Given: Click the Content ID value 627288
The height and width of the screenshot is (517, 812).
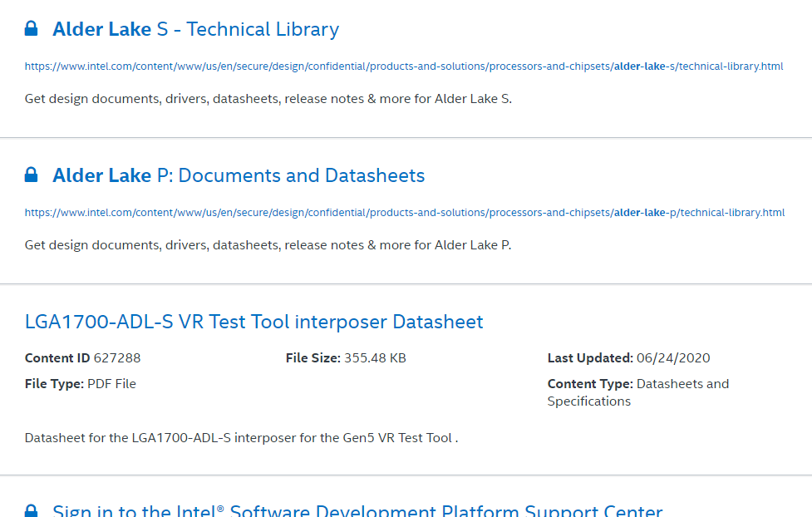Looking at the screenshot, I should tap(118, 358).
